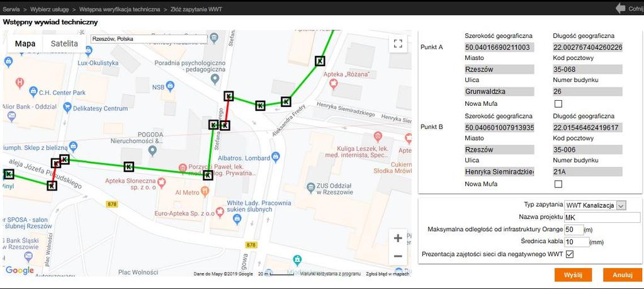Edit the Średnica kabla field
Screen dimensions: 644x289
coord(577,242)
